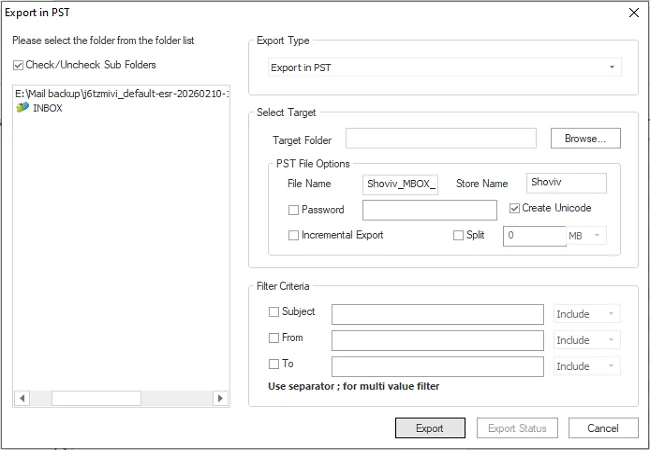Click the INBOX folder icon

(x=22, y=108)
